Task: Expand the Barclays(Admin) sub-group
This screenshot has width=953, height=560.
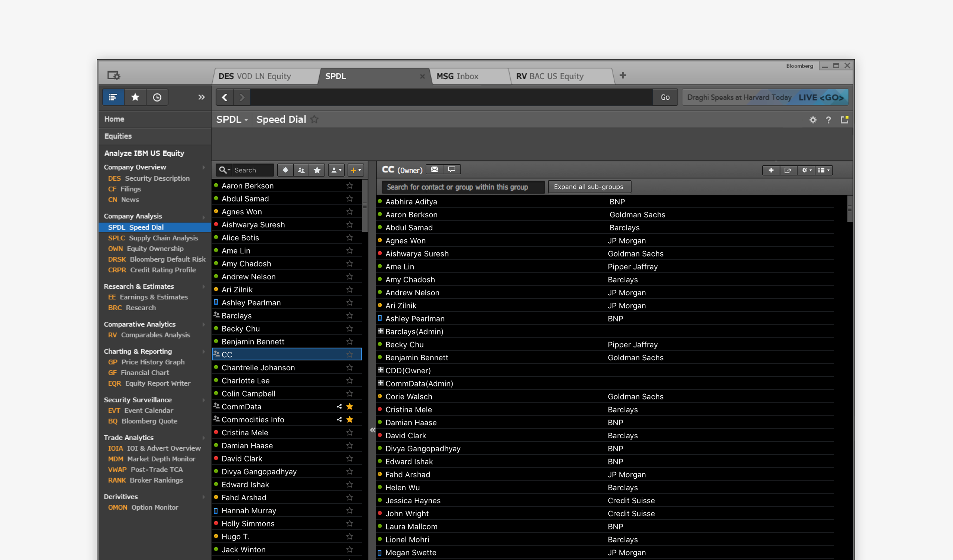Action: pyautogui.click(x=380, y=331)
